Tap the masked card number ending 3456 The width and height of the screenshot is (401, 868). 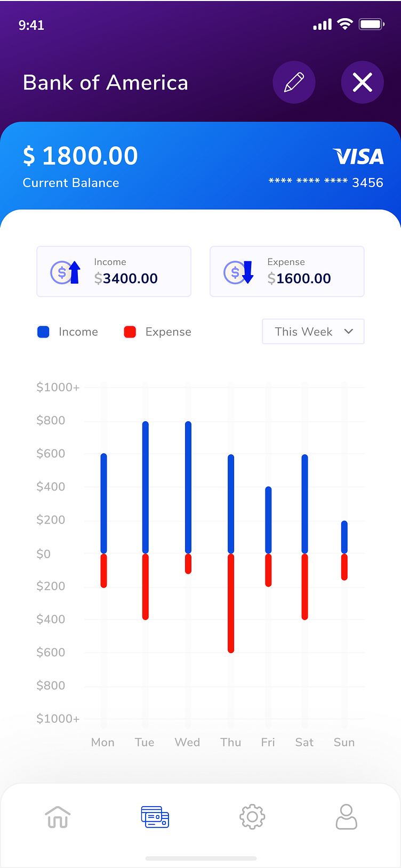[x=326, y=182]
